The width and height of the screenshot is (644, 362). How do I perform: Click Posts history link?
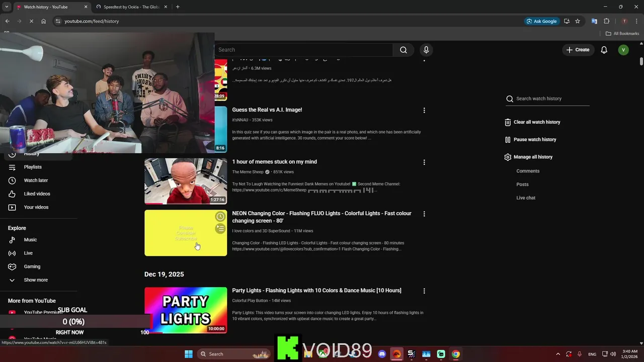point(522,185)
